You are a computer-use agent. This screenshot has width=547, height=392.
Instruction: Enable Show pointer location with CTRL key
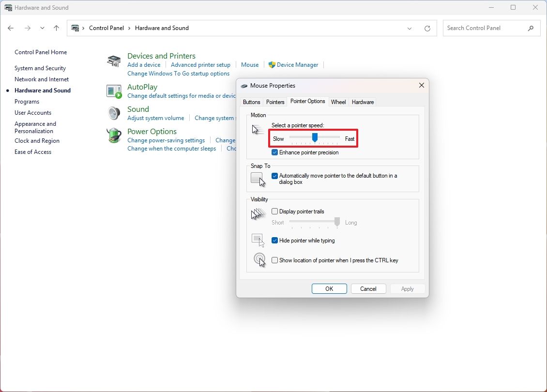274,260
